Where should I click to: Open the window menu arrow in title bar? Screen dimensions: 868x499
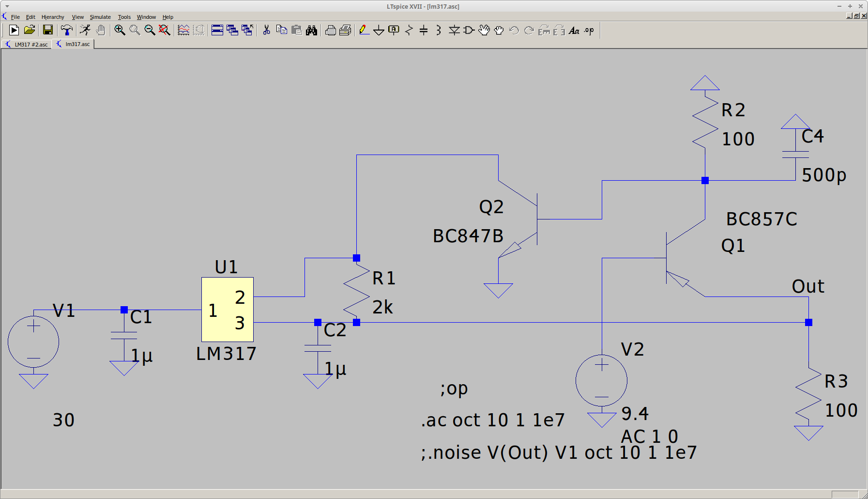tap(7, 6)
